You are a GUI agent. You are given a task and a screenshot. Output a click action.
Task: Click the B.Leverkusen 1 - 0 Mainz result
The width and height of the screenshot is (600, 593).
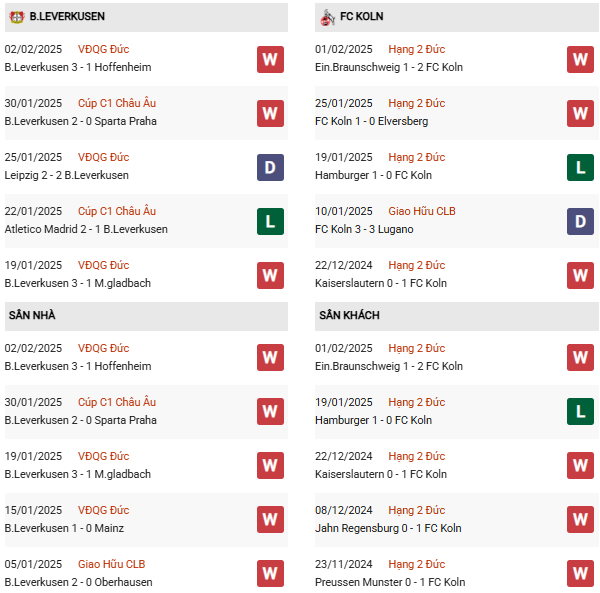(66, 529)
